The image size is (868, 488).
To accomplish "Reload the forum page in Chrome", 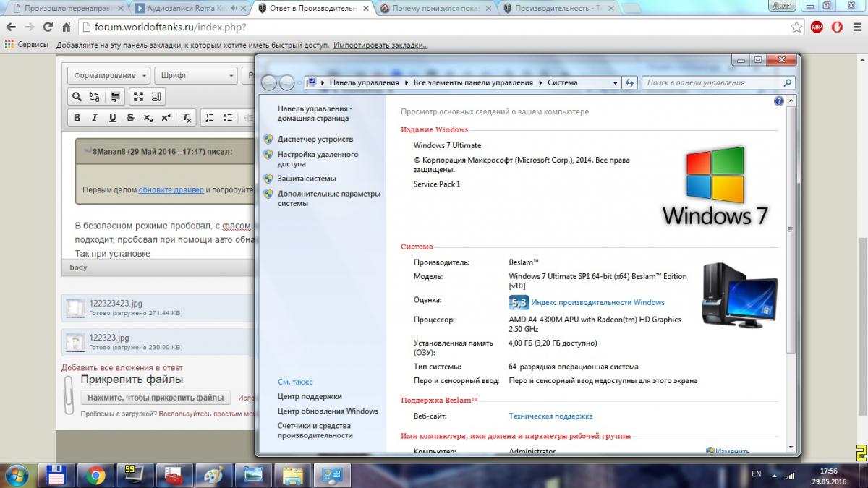I will (x=48, y=27).
